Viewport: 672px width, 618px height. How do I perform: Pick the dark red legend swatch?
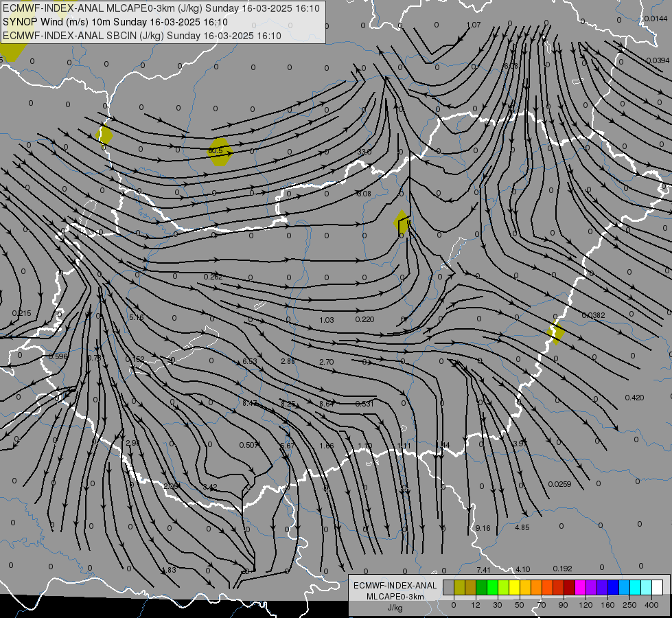(569, 588)
